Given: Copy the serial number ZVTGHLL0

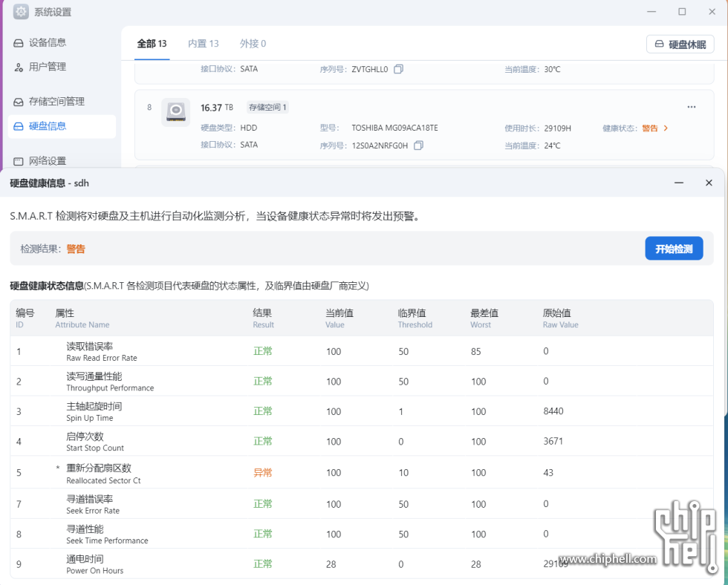Looking at the screenshot, I should (x=398, y=69).
